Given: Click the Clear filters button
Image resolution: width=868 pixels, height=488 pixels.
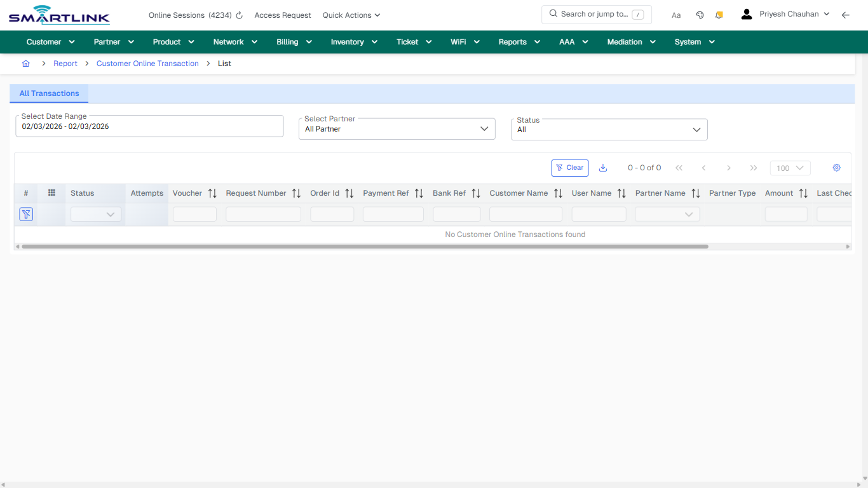Looking at the screenshot, I should pos(569,167).
